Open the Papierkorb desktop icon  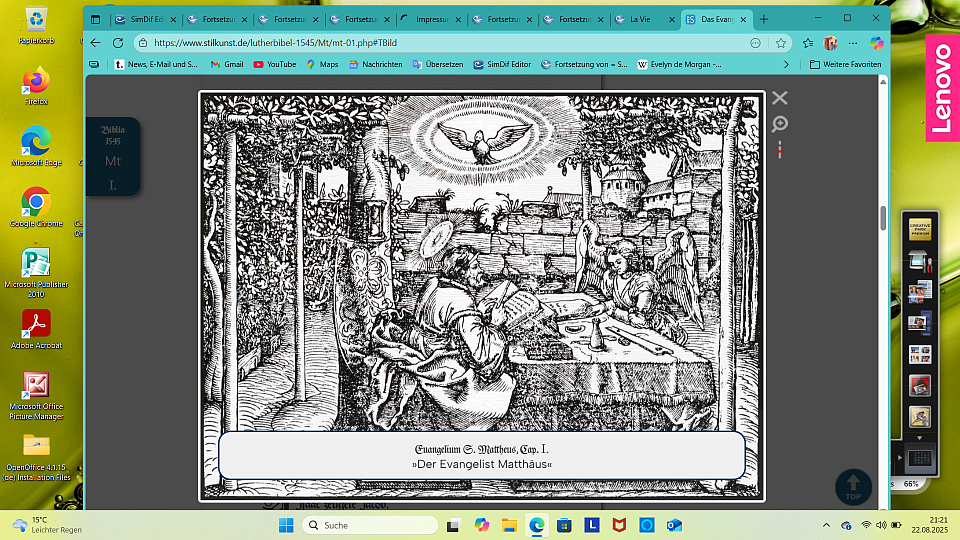tap(36, 26)
